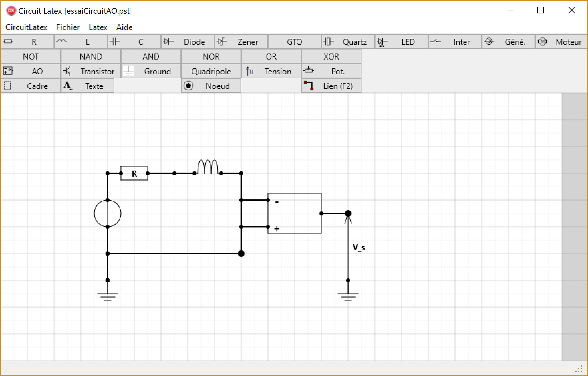Select the Zener diode tool

pos(241,42)
